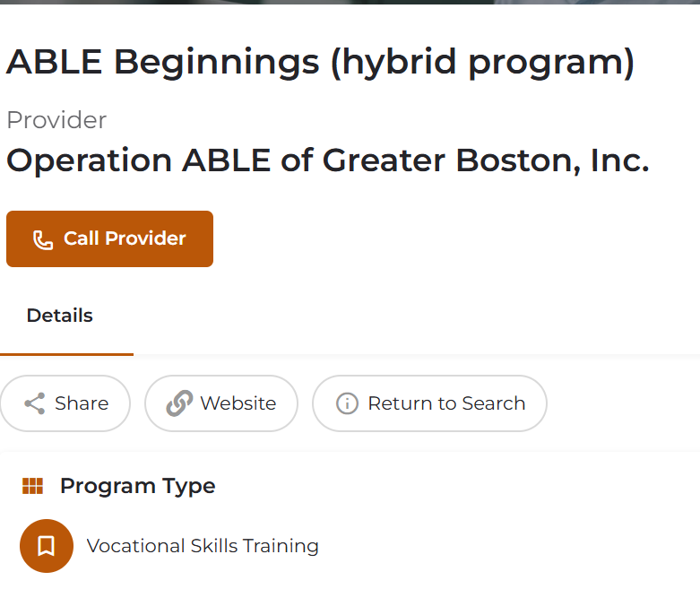Viewport: 700px width, 589px height.
Task: Click the share nodes icon
Action: 34,403
